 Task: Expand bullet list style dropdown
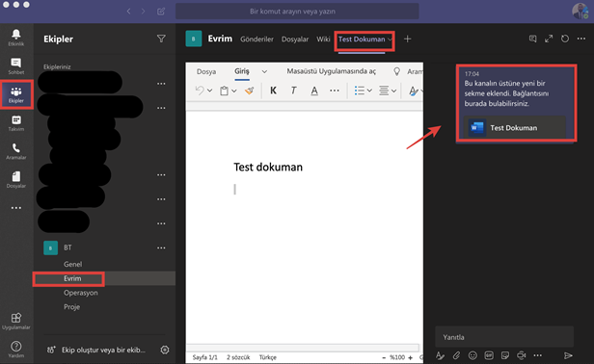369,91
